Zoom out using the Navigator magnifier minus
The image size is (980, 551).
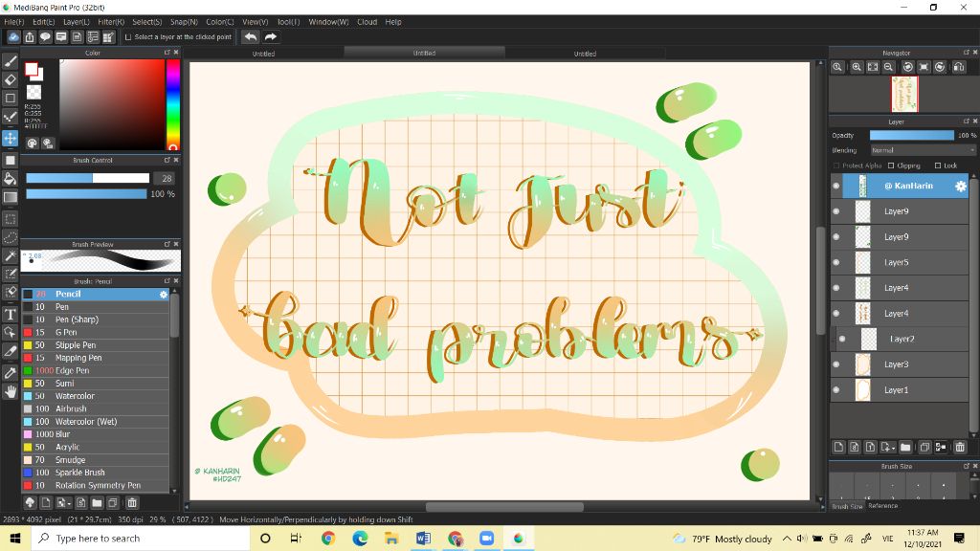click(x=888, y=67)
